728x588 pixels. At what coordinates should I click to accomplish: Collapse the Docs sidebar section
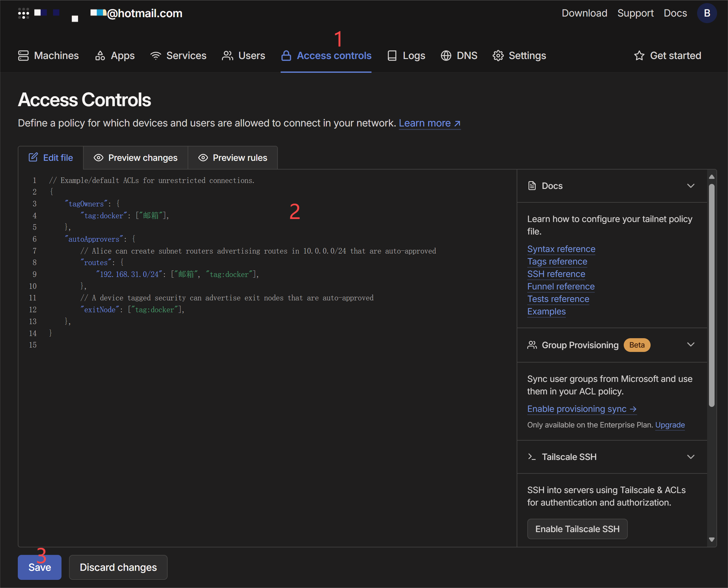[x=691, y=185]
